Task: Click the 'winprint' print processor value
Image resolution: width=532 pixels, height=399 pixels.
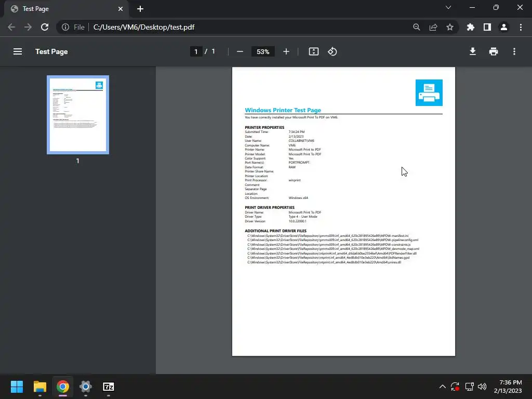Action: [295, 180]
